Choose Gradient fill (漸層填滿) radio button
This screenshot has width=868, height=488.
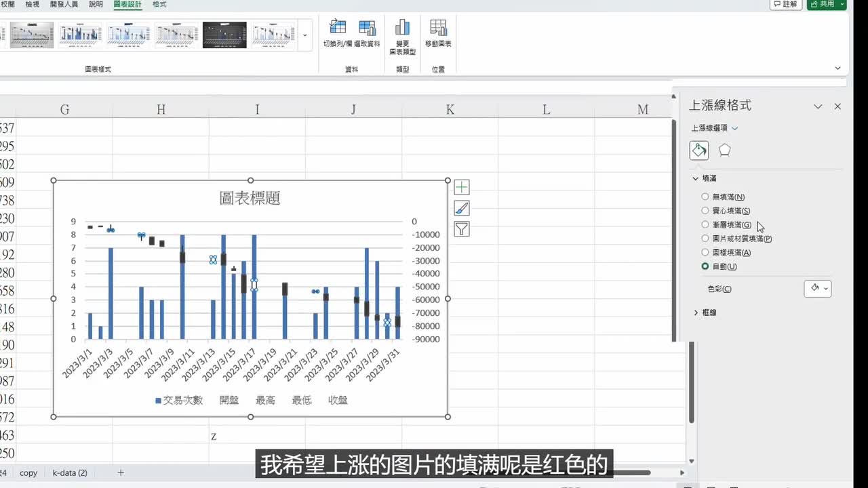tap(705, 224)
